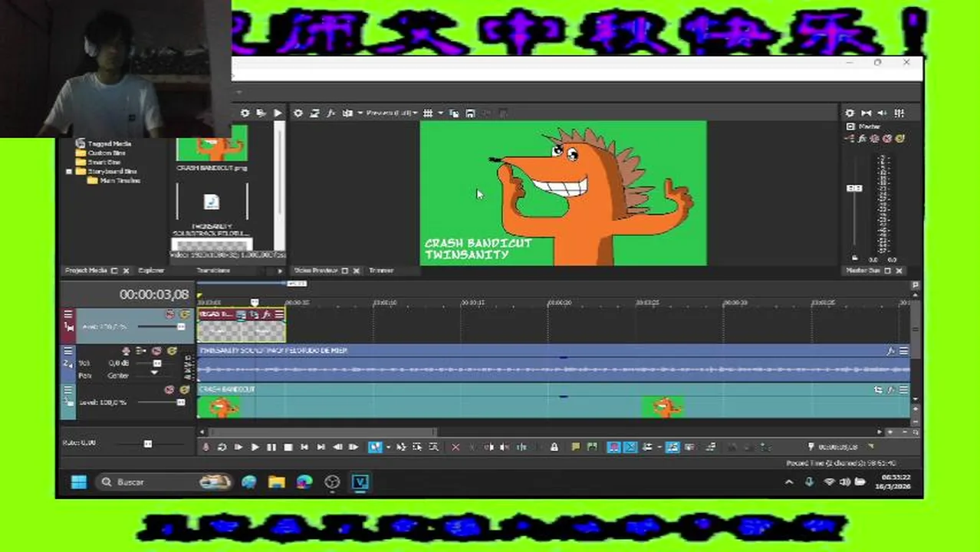
Task: Pause playback in transport bar
Action: click(271, 447)
